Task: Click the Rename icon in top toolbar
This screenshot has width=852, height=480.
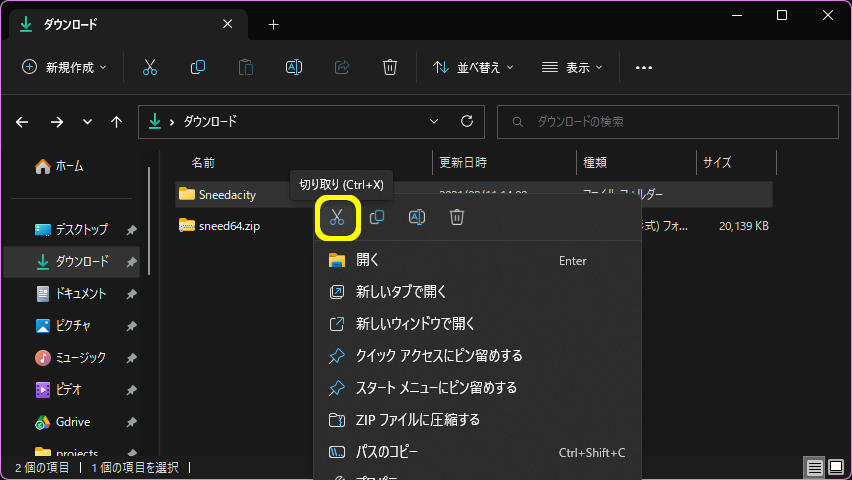Action: (x=294, y=67)
